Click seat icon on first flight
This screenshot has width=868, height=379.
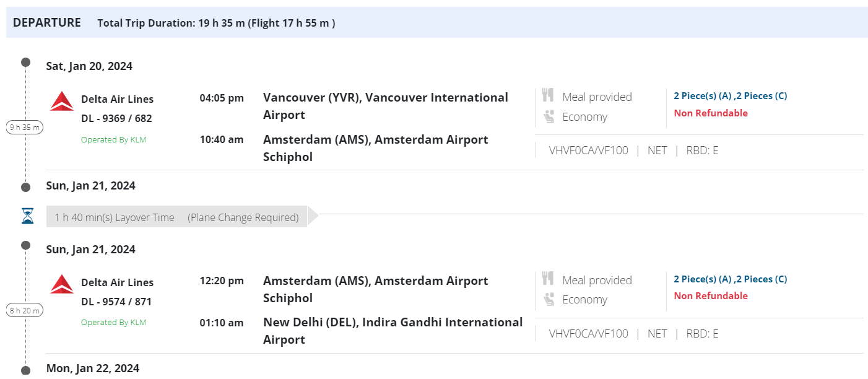(x=548, y=116)
